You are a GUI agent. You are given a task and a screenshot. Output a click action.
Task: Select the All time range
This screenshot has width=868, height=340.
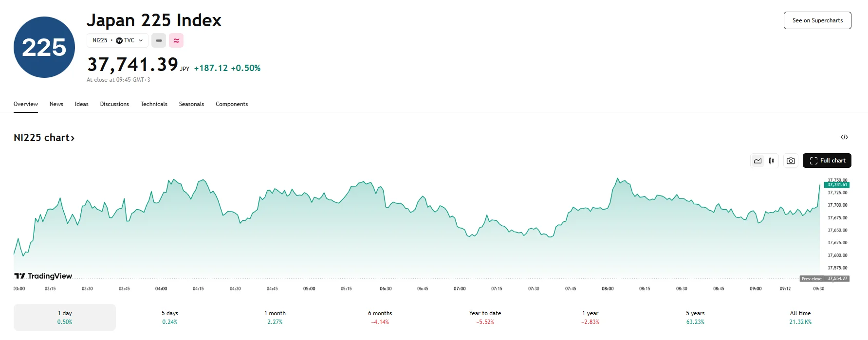click(800, 317)
